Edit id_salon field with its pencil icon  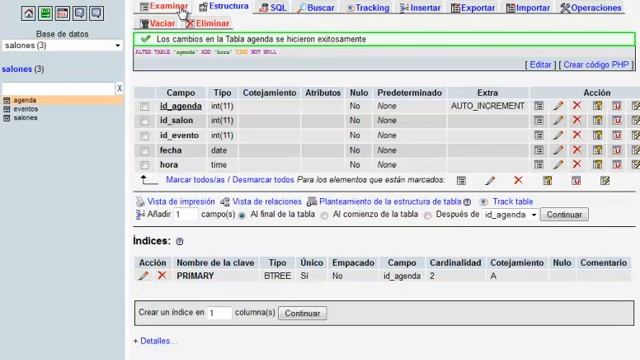(558, 120)
